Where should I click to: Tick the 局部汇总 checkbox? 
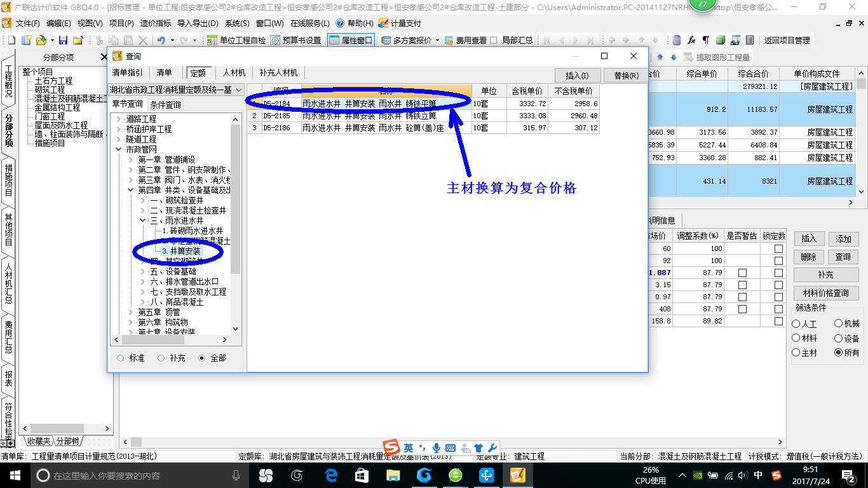point(494,40)
